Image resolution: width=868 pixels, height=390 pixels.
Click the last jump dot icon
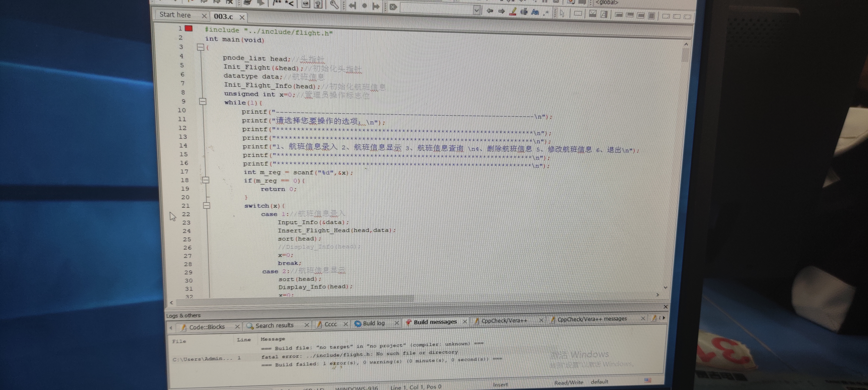pyautogui.click(x=364, y=6)
